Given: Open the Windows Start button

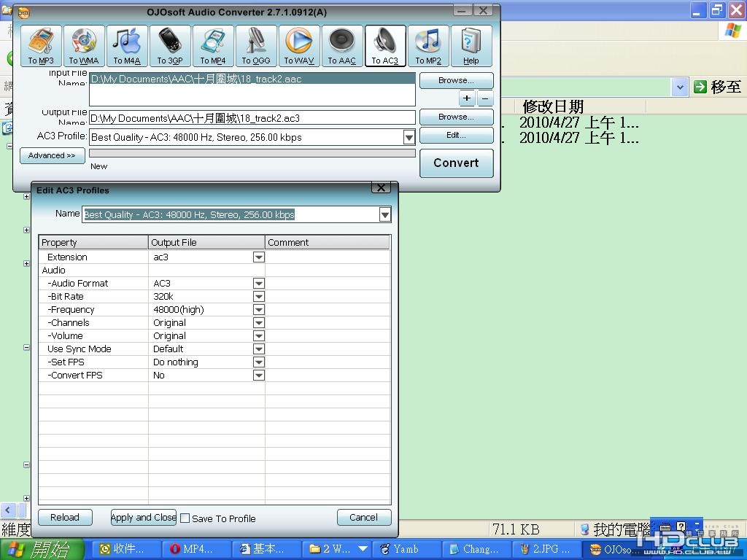Looking at the screenshot, I should tap(42, 549).
